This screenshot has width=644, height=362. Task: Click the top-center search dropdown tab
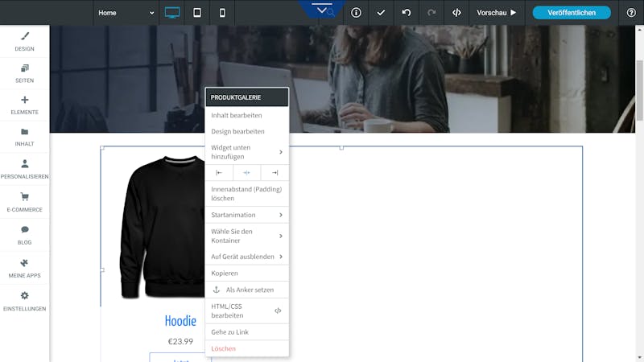click(322, 10)
